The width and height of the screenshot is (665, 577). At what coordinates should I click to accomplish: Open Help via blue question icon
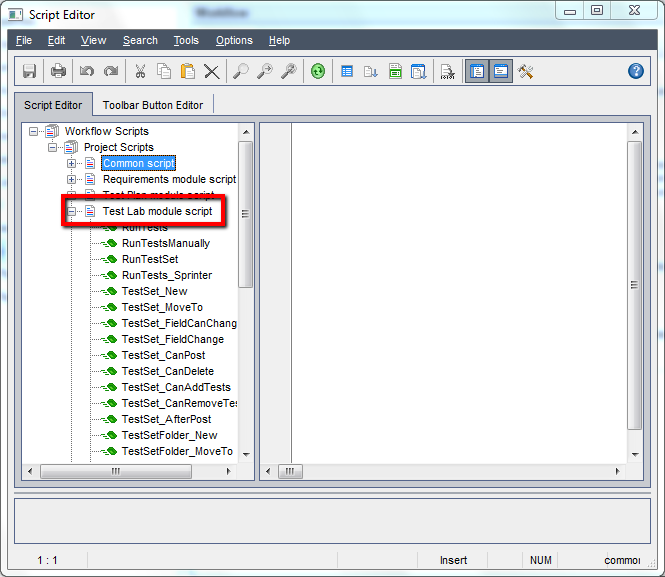(635, 71)
